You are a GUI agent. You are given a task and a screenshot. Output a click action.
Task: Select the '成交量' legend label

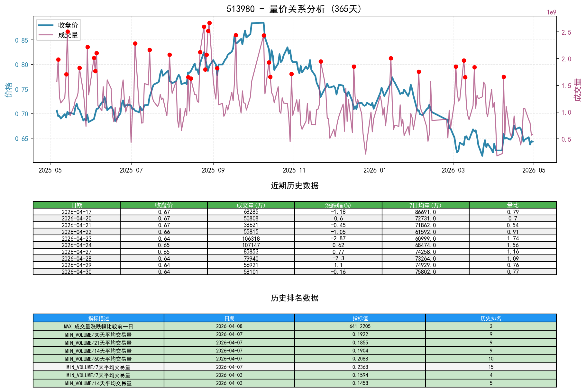[x=68, y=35]
